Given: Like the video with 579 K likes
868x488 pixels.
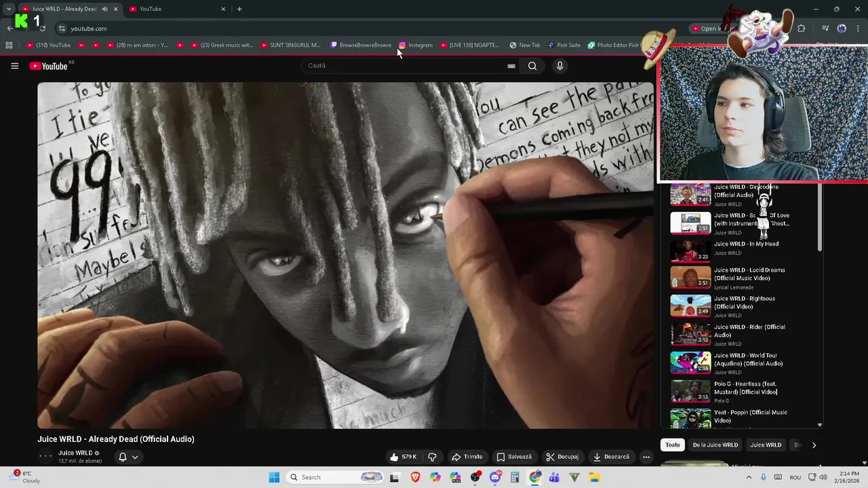Looking at the screenshot, I should [403, 457].
